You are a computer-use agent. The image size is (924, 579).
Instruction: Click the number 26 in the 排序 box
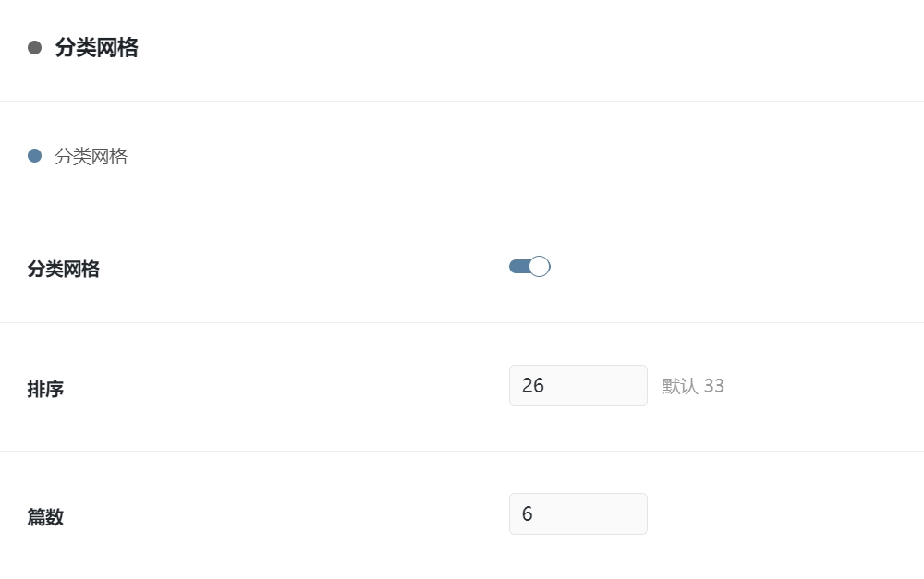[533, 385]
